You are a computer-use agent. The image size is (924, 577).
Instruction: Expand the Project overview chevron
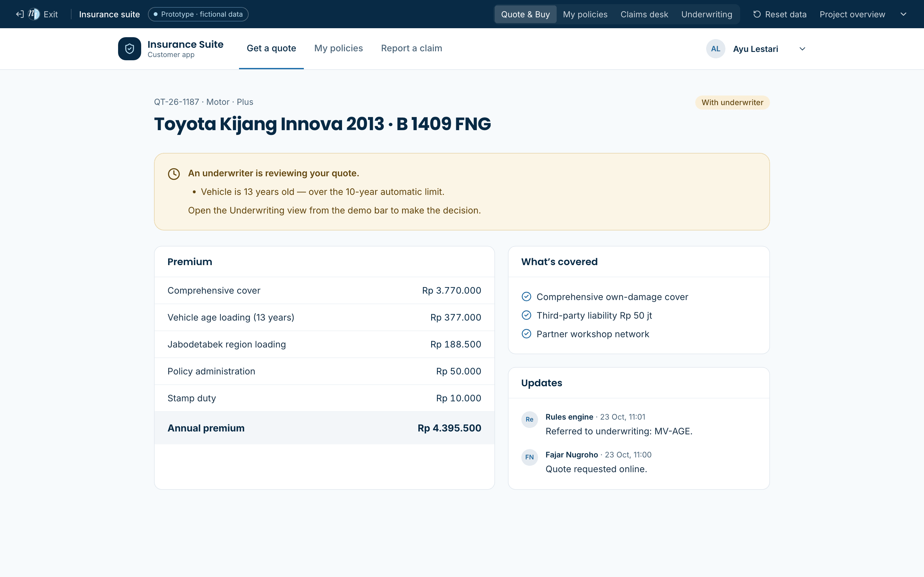(903, 14)
